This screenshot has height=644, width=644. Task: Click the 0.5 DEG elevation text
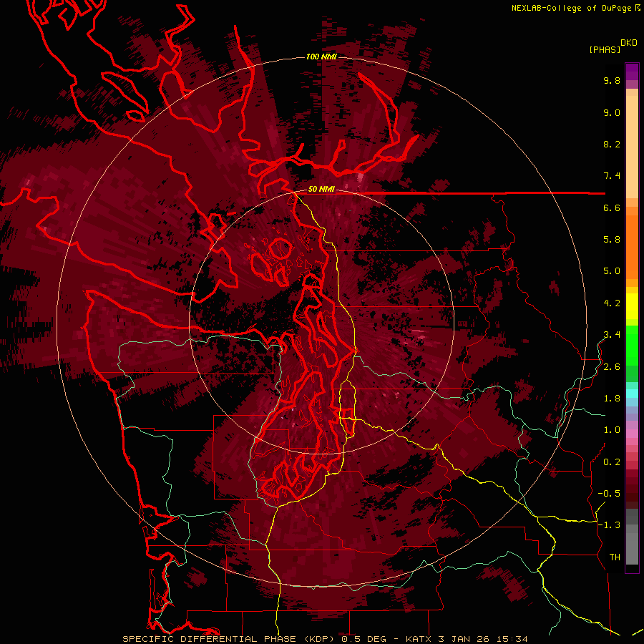pyautogui.click(x=364, y=639)
